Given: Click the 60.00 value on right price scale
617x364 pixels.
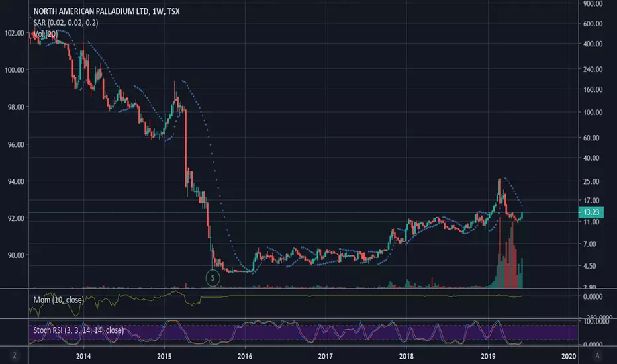Looking at the screenshot, I should click(591, 138).
